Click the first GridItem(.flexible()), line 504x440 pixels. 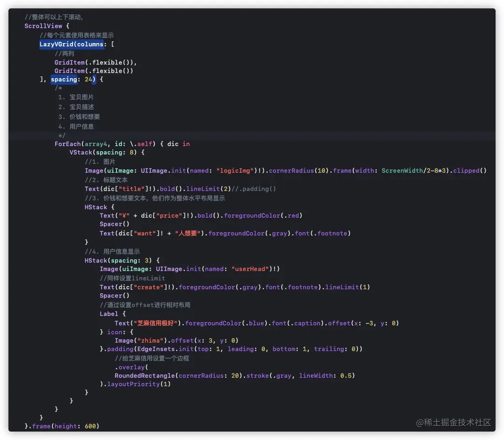[x=95, y=62]
